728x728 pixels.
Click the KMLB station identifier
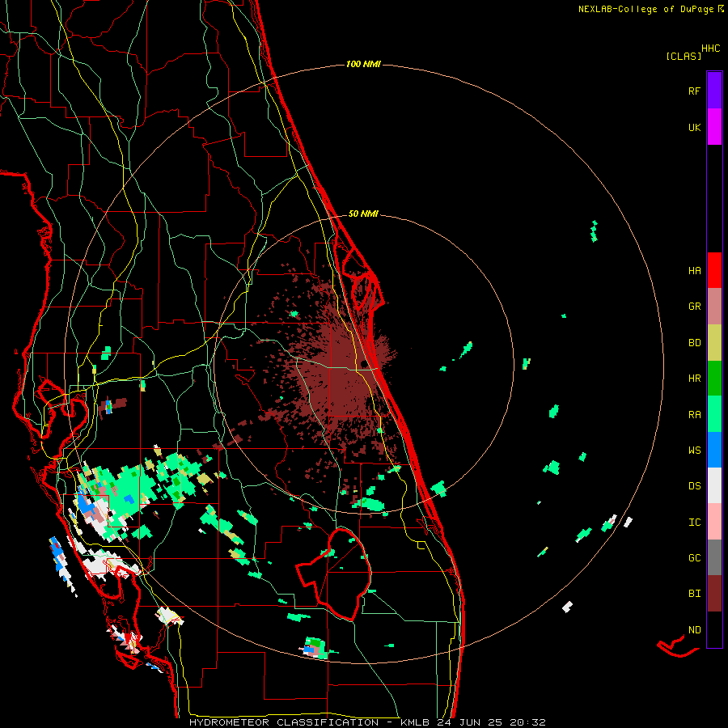[x=413, y=722]
